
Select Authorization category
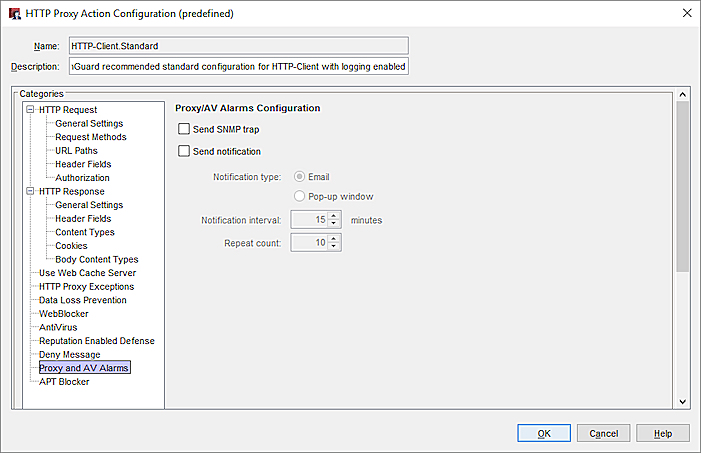click(82, 178)
